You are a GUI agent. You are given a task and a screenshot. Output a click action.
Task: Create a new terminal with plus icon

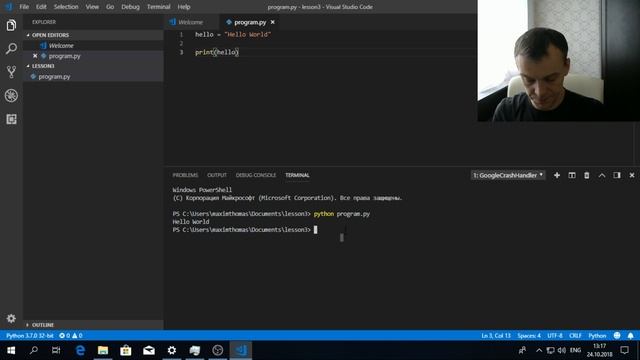[x=557, y=175]
